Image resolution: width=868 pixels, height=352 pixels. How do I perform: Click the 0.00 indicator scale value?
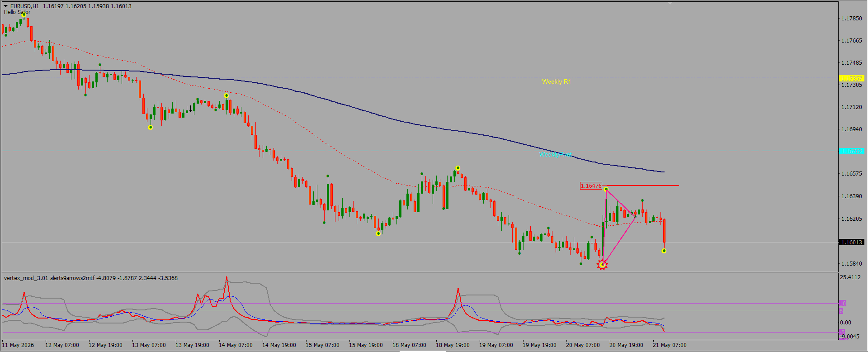[x=845, y=322]
